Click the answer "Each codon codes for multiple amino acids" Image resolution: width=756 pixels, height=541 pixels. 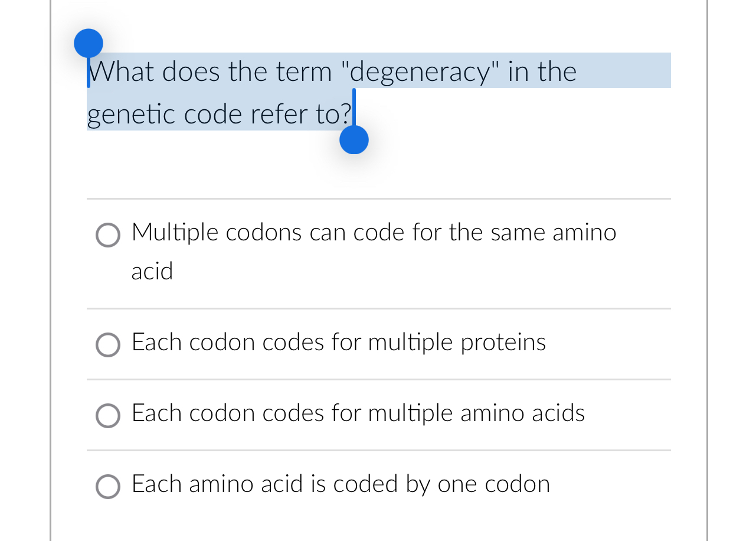(358, 413)
